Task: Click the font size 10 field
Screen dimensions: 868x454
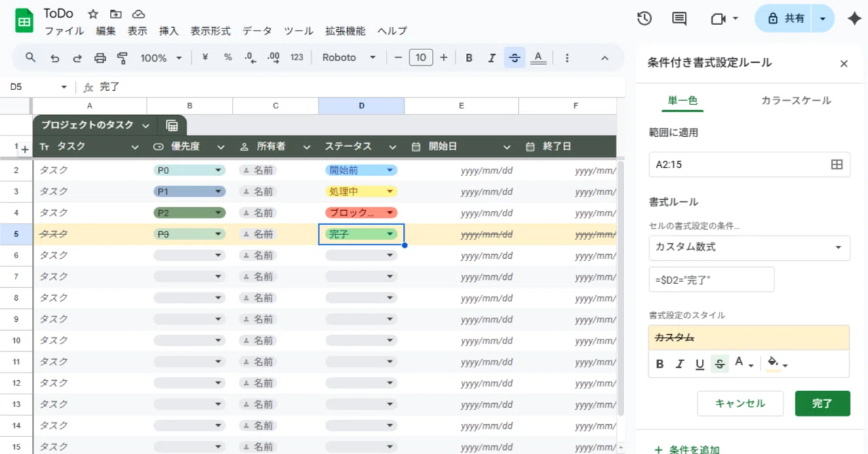Action: (420, 58)
